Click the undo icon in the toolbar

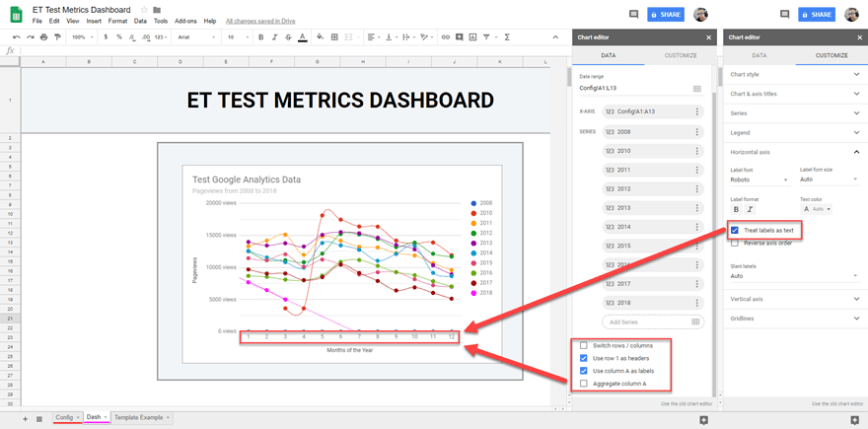(x=17, y=37)
